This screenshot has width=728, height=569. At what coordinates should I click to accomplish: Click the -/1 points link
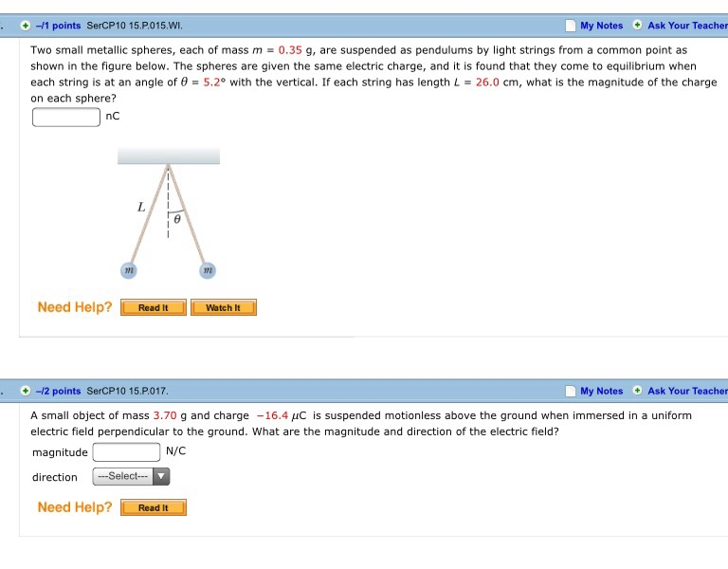coord(58,26)
